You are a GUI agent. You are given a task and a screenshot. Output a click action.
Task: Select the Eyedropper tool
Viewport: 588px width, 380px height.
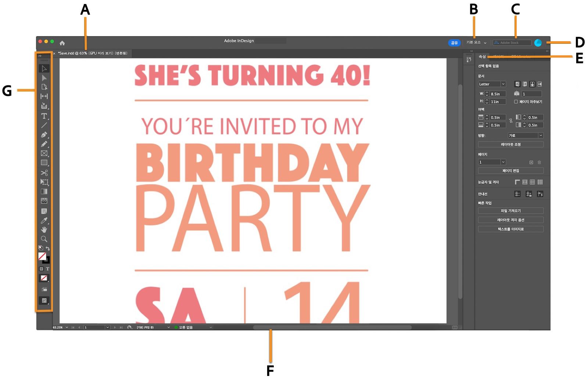pos(44,220)
